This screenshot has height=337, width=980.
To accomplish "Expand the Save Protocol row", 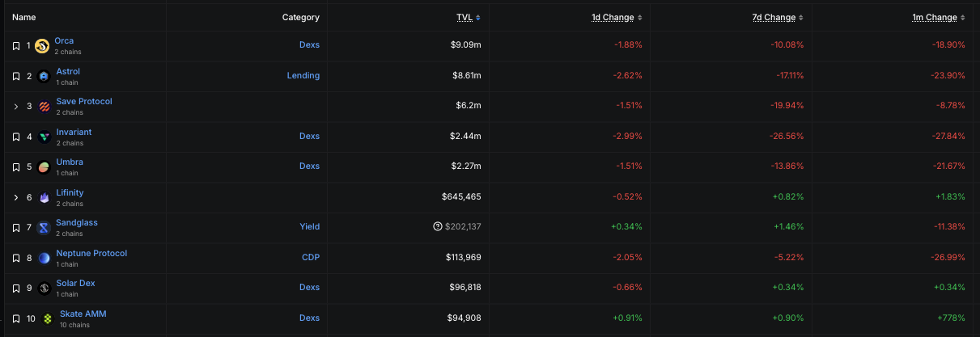I will pos(16,107).
